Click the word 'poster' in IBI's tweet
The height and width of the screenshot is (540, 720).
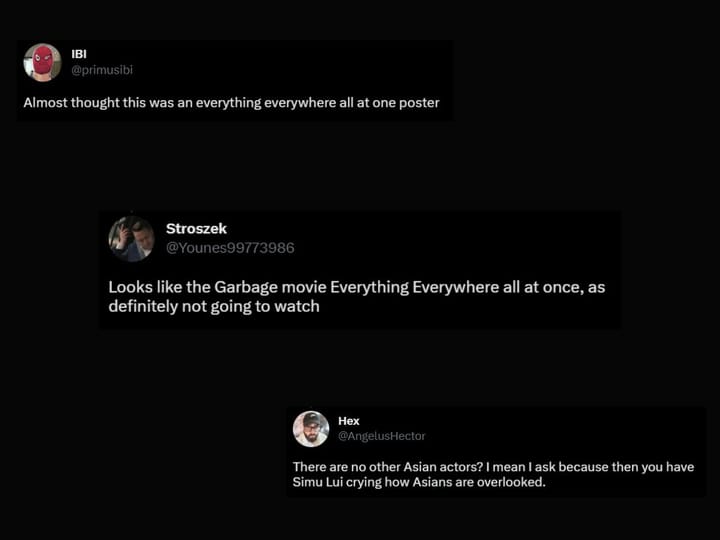pyautogui.click(x=419, y=102)
